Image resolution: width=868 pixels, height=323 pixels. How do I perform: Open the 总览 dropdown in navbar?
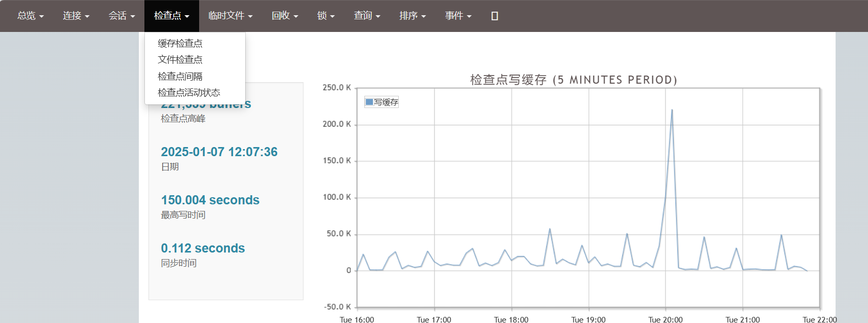[x=30, y=16]
